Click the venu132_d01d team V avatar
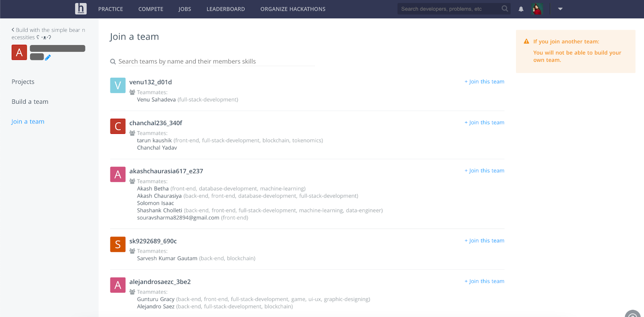 point(118,85)
